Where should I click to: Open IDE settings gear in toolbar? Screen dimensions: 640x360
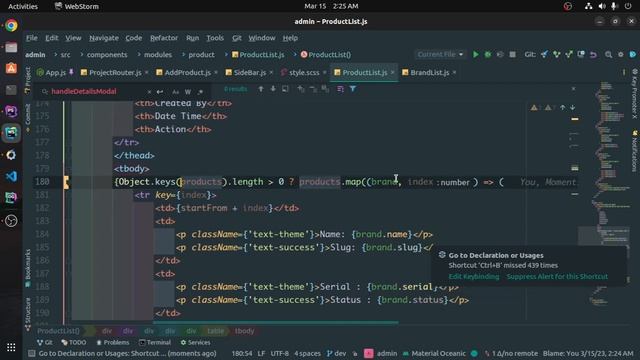pos(620,54)
